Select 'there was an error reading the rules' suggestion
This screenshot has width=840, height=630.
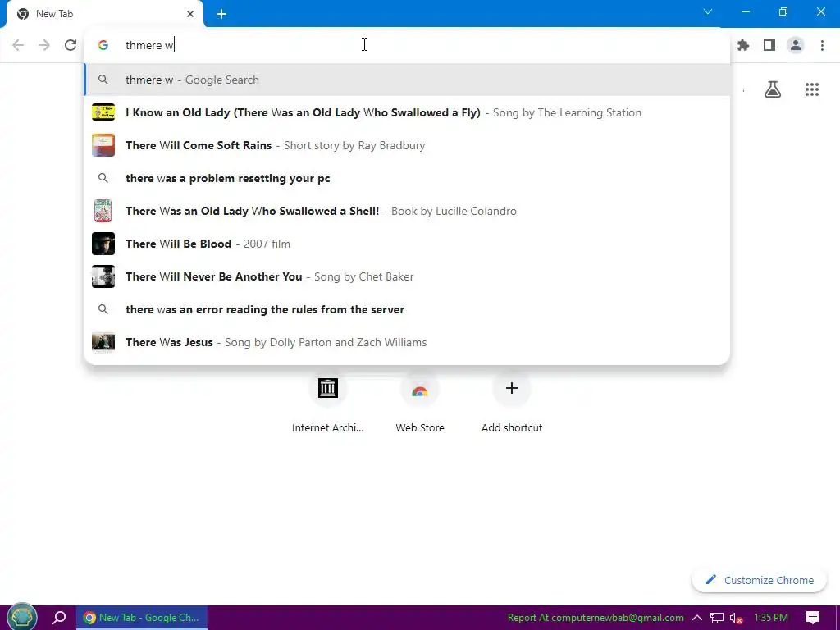click(x=407, y=309)
